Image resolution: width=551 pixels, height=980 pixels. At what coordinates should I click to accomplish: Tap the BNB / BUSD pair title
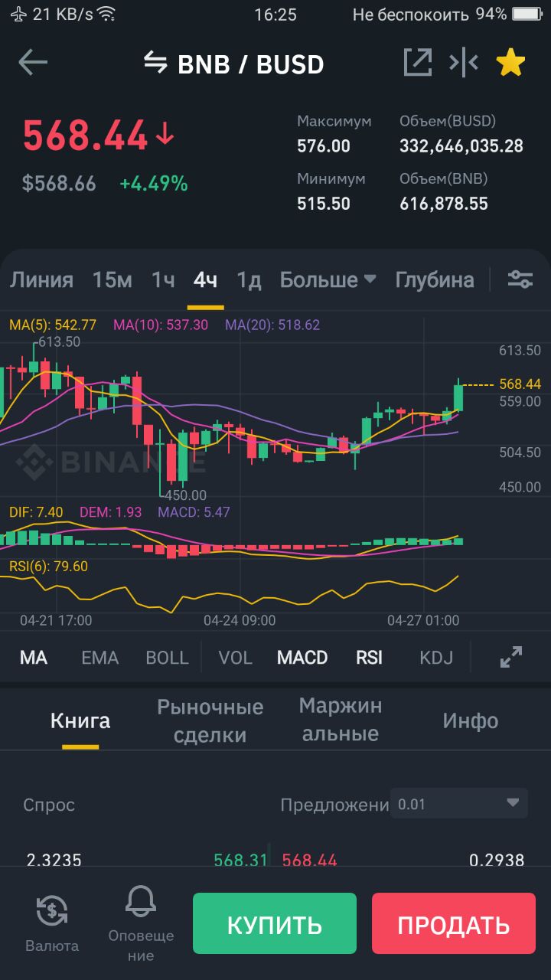click(x=250, y=64)
